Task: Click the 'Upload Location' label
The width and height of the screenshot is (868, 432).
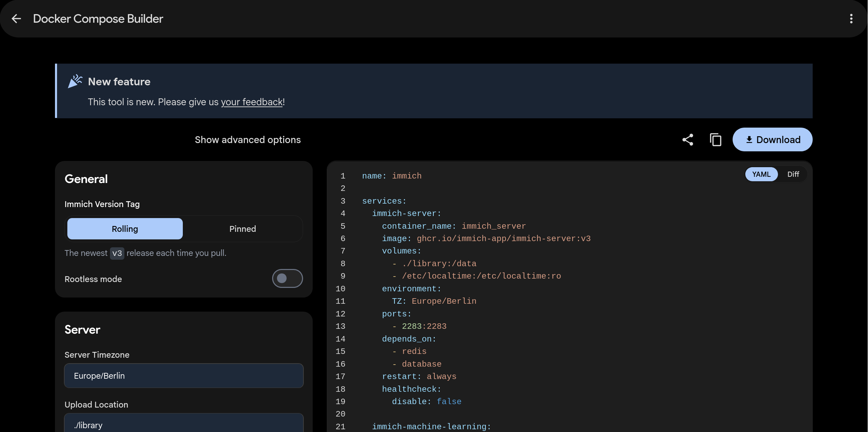Action: [x=96, y=404]
